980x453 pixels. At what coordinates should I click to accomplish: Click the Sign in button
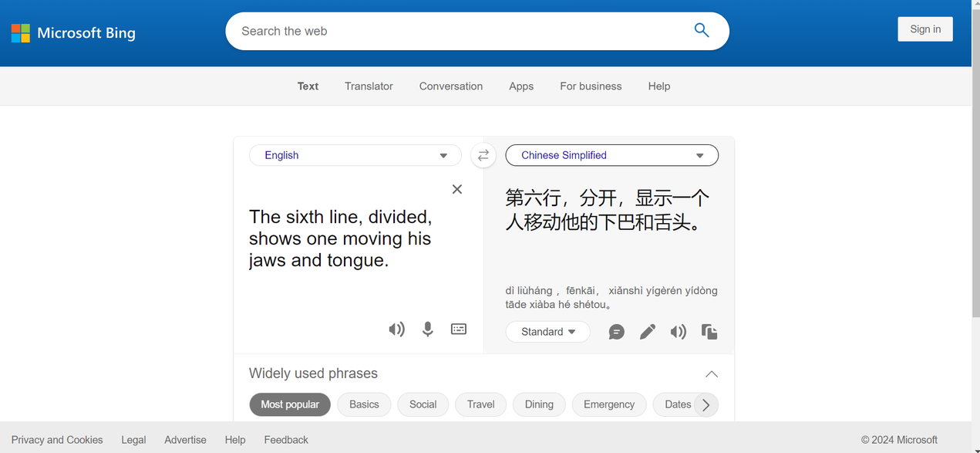click(925, 29)
